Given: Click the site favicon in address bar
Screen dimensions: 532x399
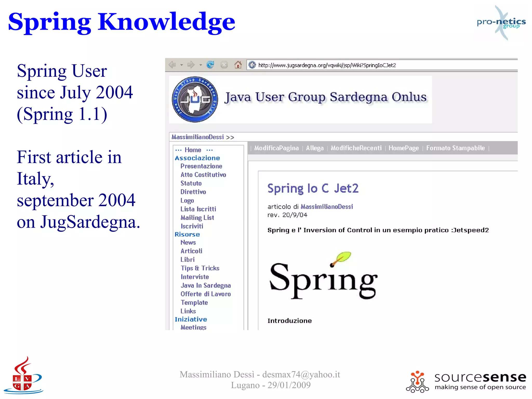Looking at the screenshot, I should (x=252, y=65).
